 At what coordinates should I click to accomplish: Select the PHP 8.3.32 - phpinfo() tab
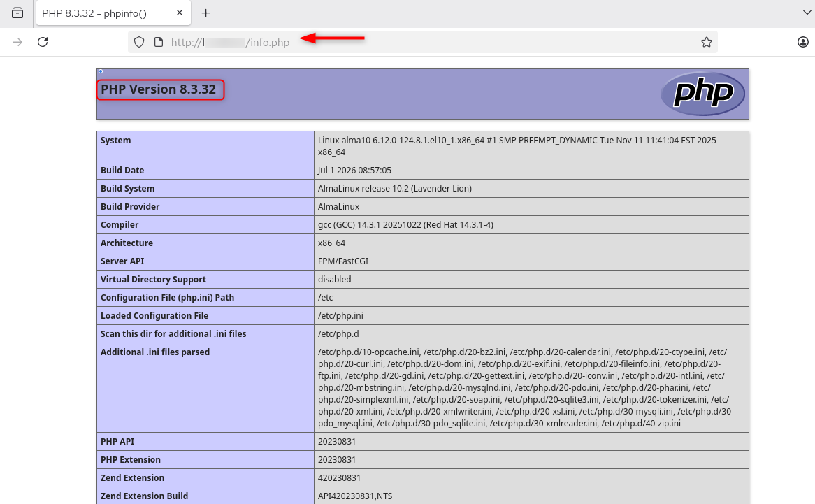tap(113, 13)
